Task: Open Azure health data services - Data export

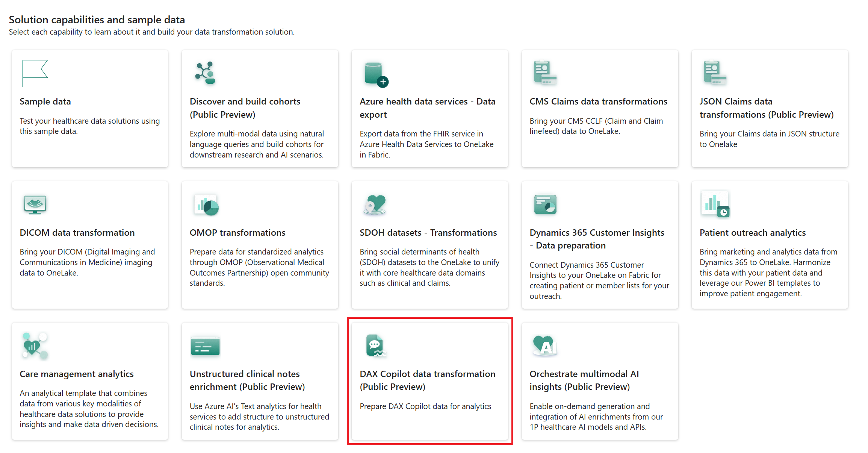Action: [x=428, y=108]
